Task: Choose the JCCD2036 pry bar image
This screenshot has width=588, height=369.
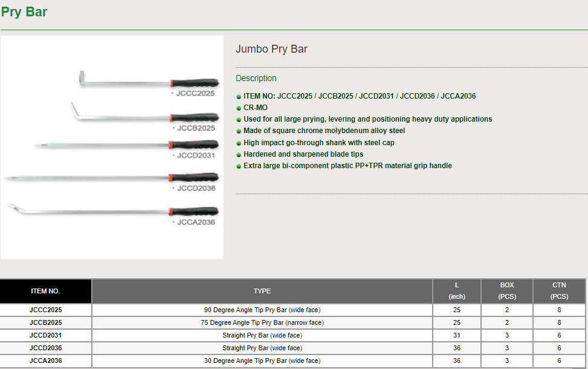Action: (111, 177)
